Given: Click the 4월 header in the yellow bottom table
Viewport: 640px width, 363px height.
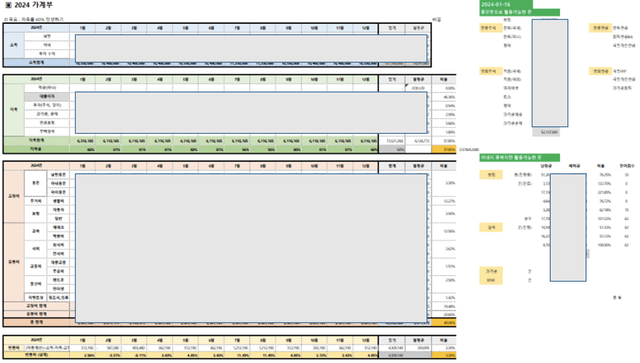Looking at the screenshot, I should [160, 340].
